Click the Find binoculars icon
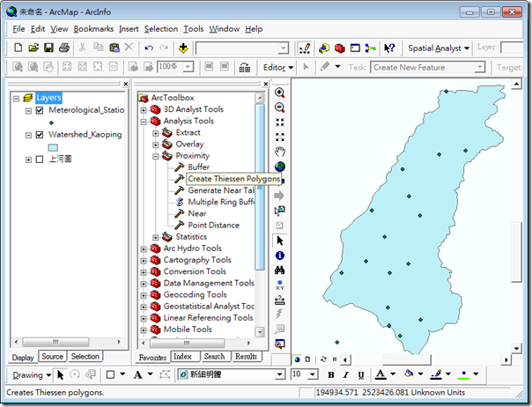This screenshot has height=407, width=532. pyautogui.click(x=279, y=270)
